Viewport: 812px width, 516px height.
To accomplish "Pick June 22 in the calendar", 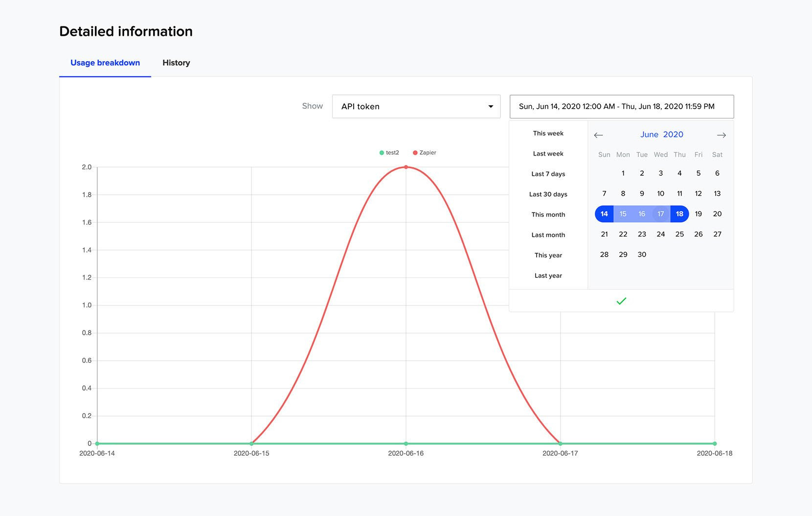I will point(623,234).
